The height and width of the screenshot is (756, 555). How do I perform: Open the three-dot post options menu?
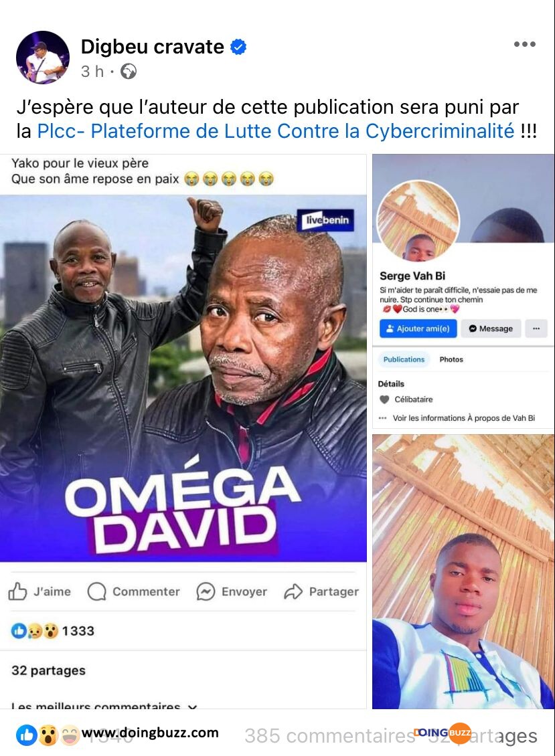525,44
